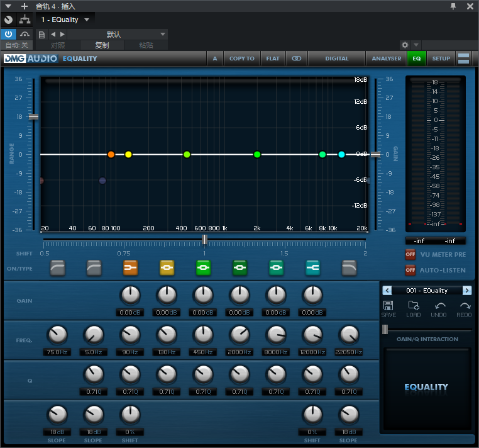Viewport: 479px width, 448px height.
Task: Click the 对照 (compare) button
Action: pos(57,45)
